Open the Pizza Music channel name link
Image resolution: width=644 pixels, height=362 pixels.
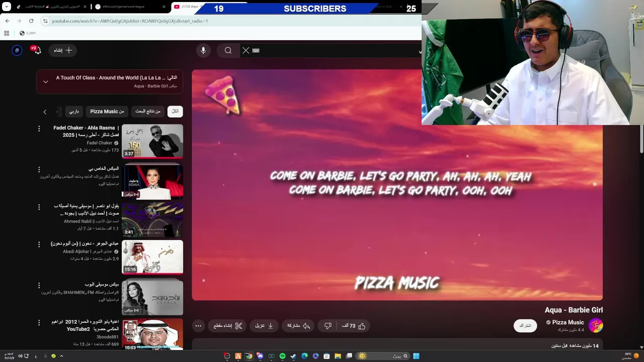coord(568,322)
